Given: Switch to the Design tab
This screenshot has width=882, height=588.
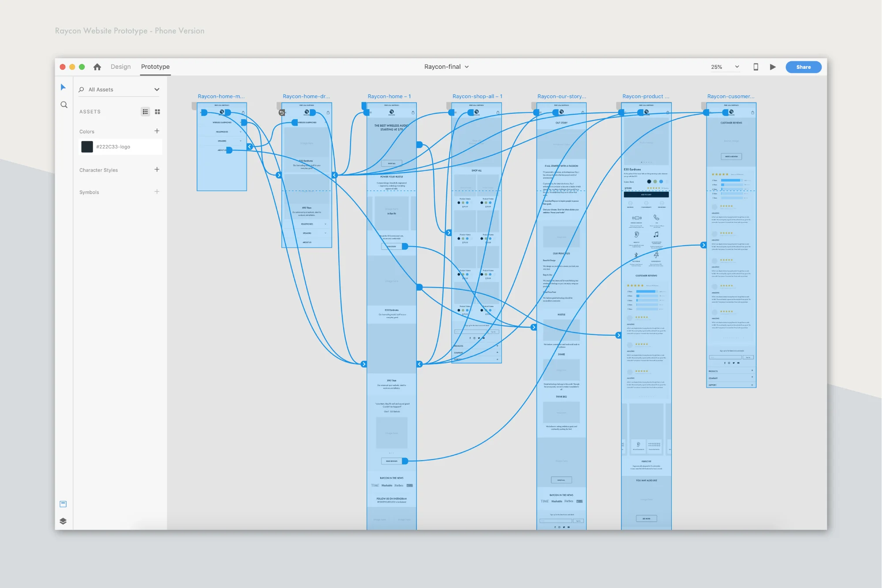Looking at the screenshot, I should [x=120, y=67].
